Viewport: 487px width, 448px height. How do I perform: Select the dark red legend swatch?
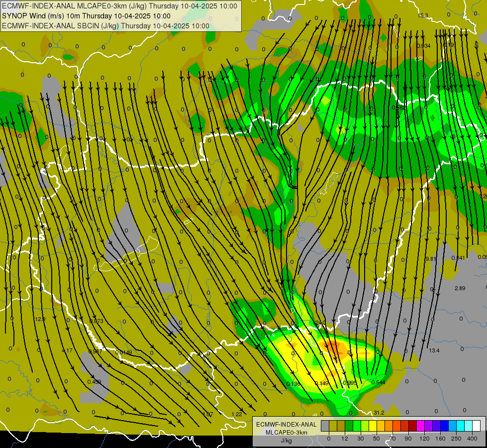pyautogui.click(x=413, y=426)
